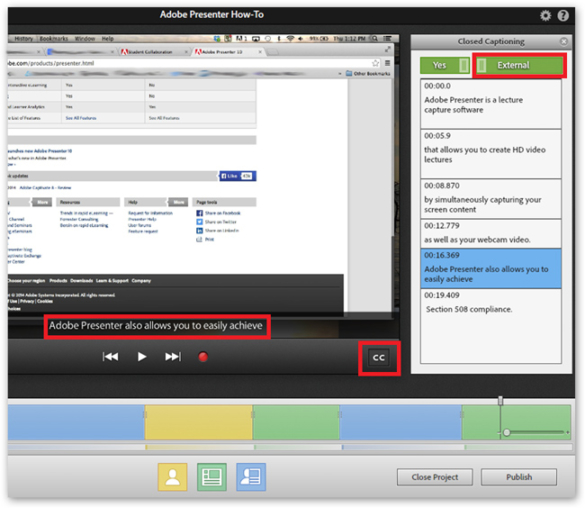Screen dimensions: 585x508
Task: Click the menu bar clock Thu 1:12 PM
Action: (x=349, y=38)
